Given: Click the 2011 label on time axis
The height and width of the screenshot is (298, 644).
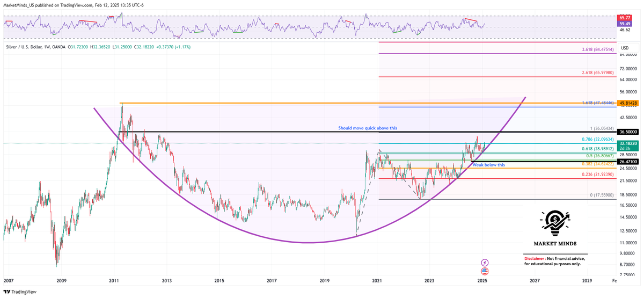Looking at the screenshot, I should 114,281.
